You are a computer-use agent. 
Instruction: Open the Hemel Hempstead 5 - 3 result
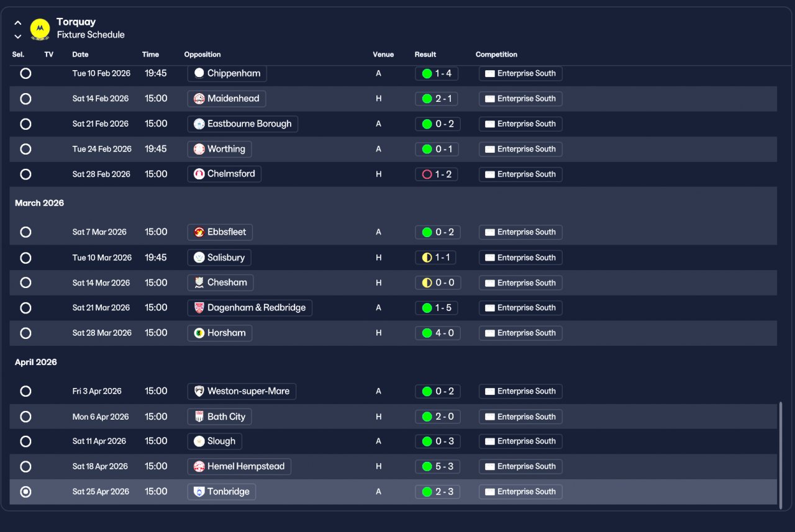[437, 467]
